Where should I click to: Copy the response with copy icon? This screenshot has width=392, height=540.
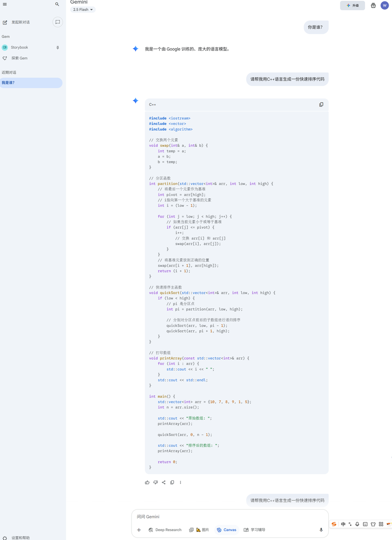pyautogui.click(x=172, y=482)
